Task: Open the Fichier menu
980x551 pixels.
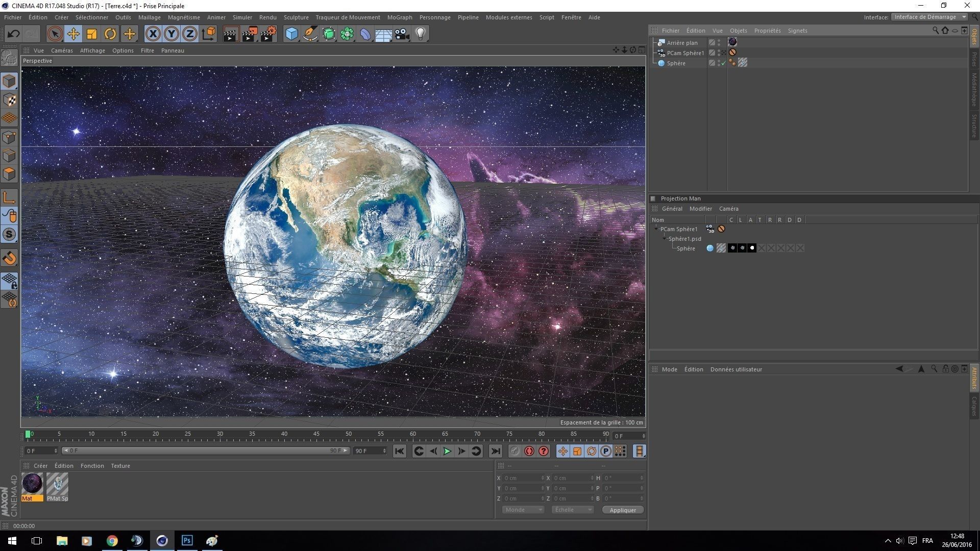Action: [13, 17]
